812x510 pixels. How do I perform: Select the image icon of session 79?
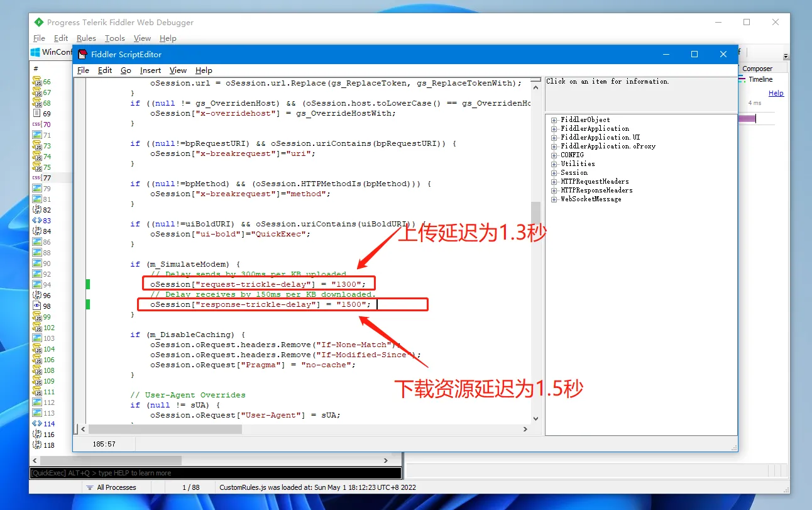point(36,189)
